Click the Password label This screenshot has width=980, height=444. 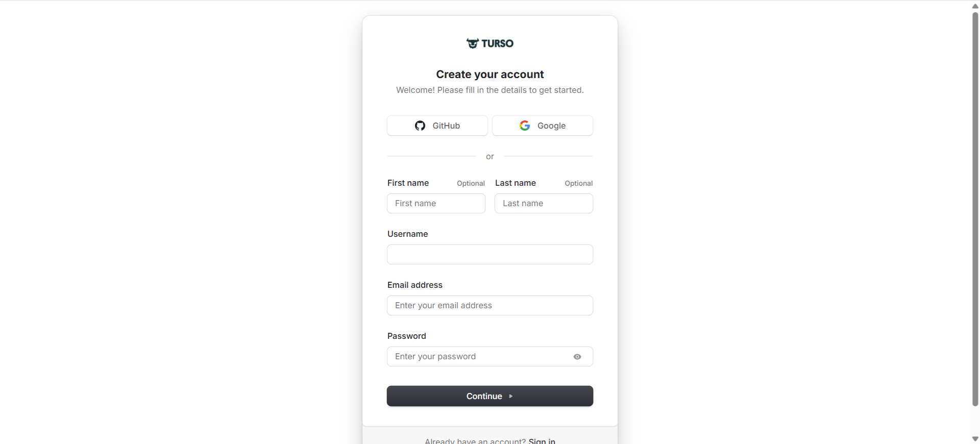406,336
